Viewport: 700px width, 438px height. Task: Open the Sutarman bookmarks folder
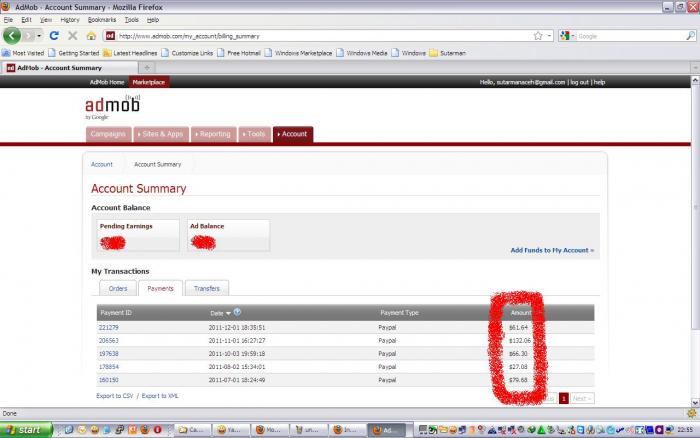click(447, 53)
